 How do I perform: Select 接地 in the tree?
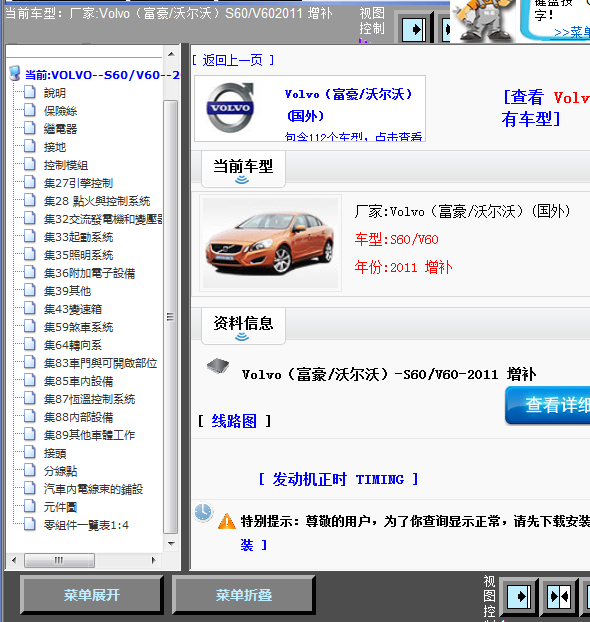55,147
